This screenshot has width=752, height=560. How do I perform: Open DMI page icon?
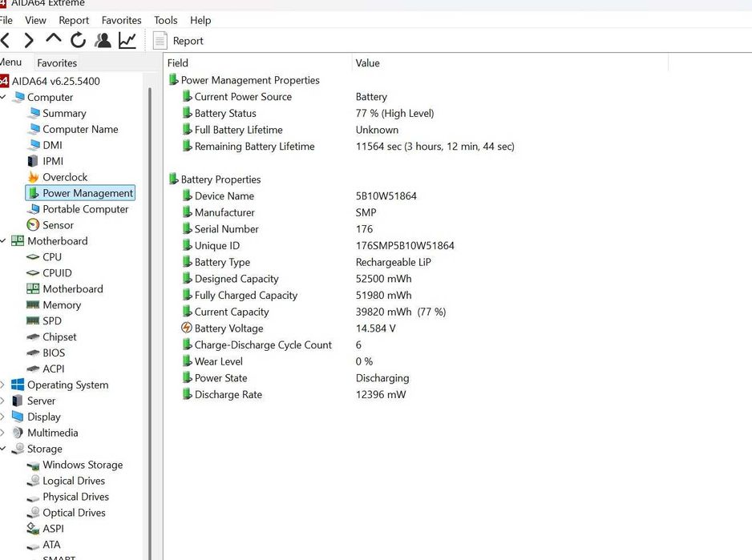pos(33,145)
